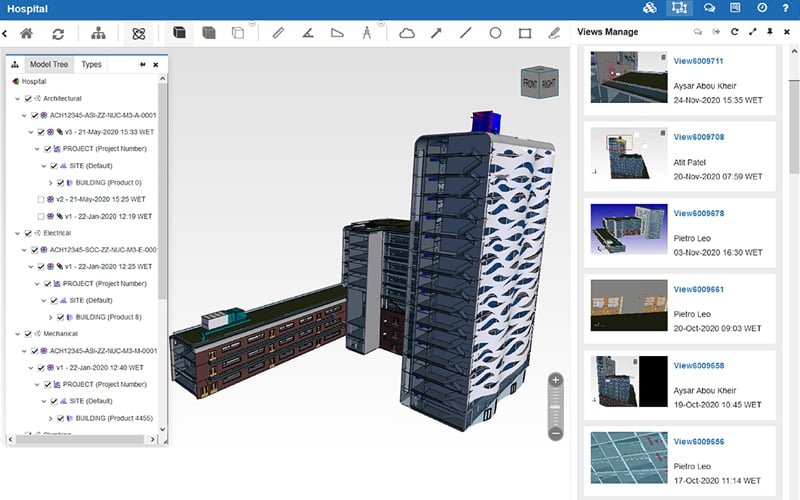Click the zoom slider track
This screenshot has width=800, height=500.
coord(556,407)
